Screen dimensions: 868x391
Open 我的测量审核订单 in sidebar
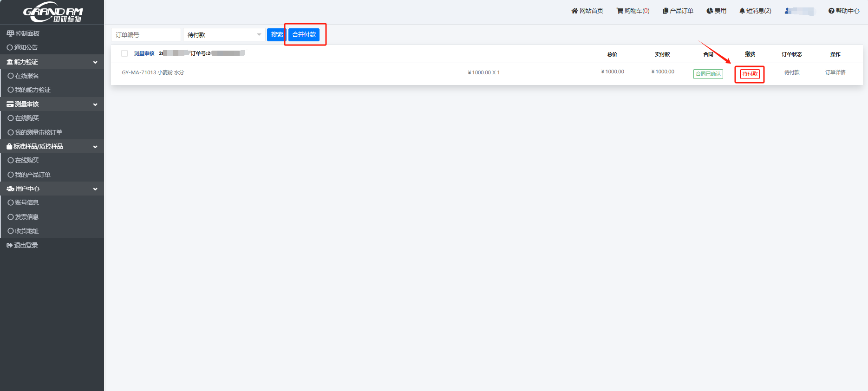[39, 132]
